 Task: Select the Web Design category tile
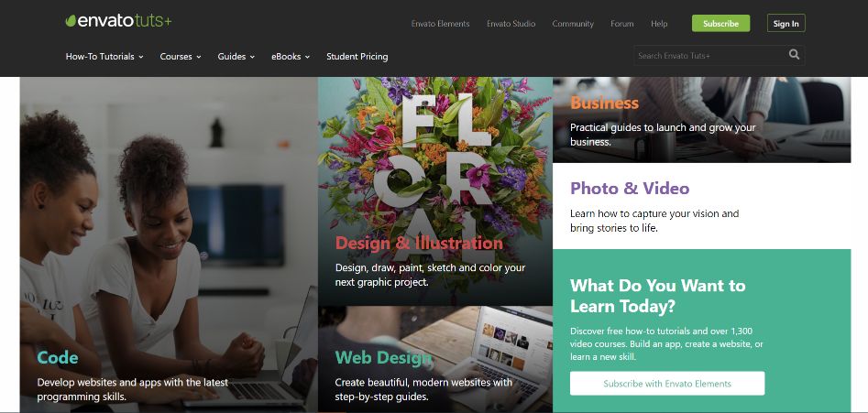435,359
